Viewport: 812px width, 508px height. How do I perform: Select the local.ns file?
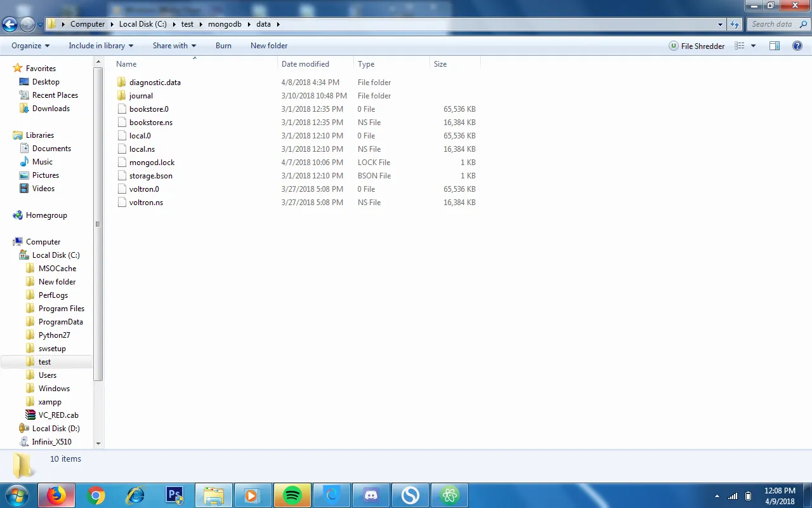click(142, 149)
